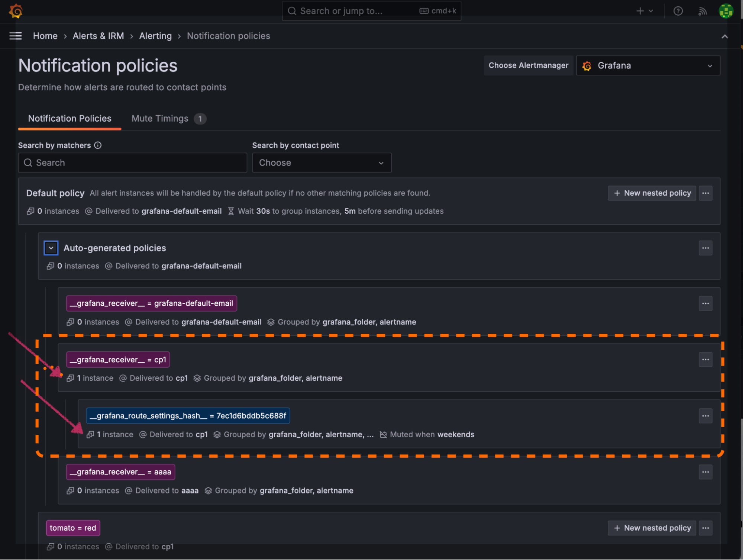
Task: Open more options for the cp1 receiver policy
Action: coord(705,359)
